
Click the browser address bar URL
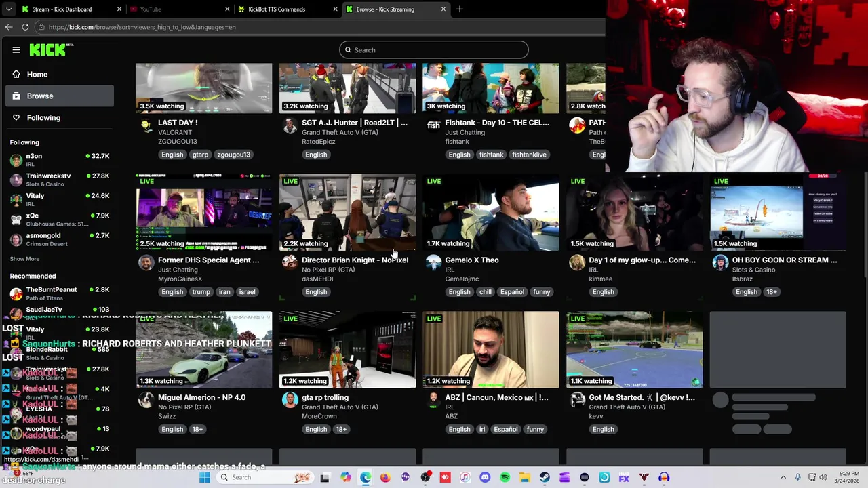click(142, 27)
